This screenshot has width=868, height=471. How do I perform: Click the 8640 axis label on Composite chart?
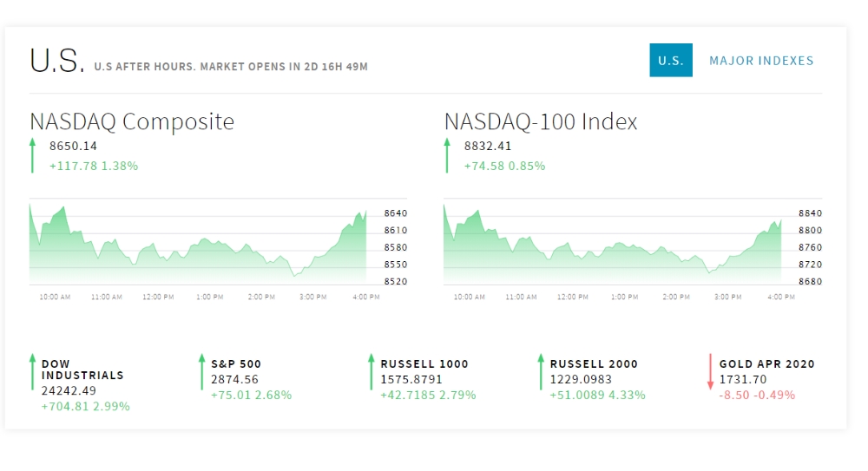[396, 213]
